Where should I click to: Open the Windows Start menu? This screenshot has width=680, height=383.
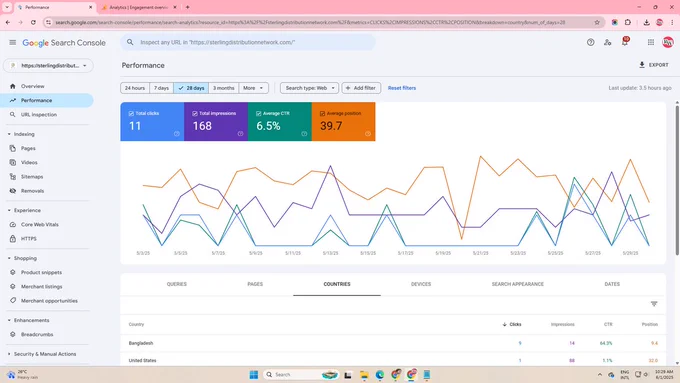pyautogui.click(x=254, y=375)
